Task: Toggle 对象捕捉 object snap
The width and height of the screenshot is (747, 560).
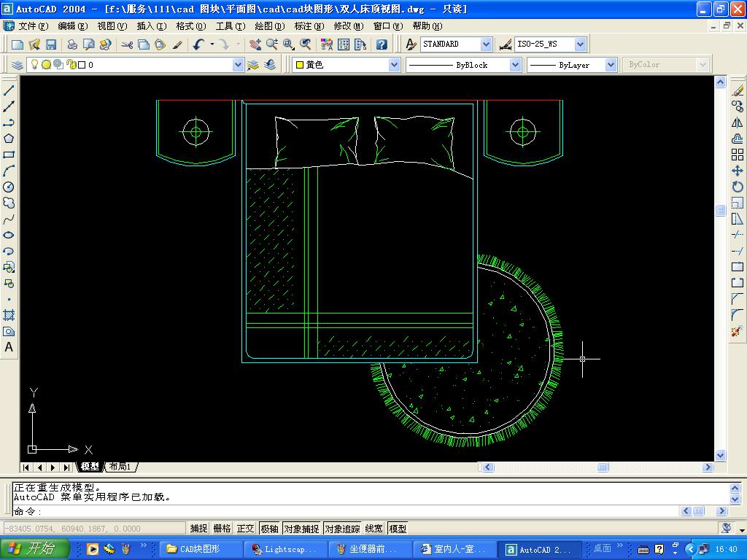Action: point(301,529)
